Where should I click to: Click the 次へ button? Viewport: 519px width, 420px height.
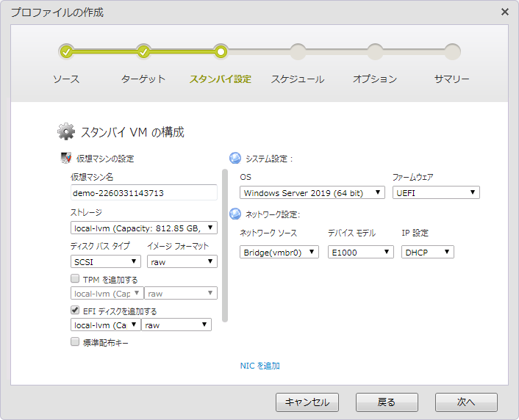(x=466, y=402)
